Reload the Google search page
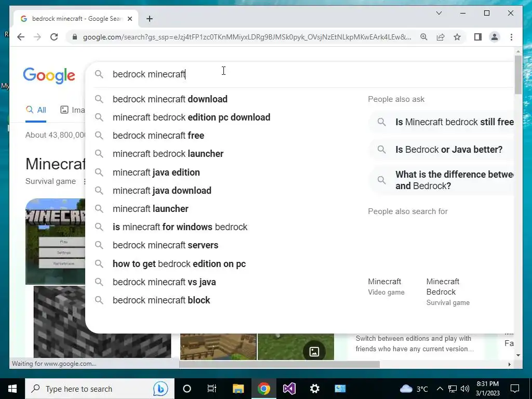Screen dimensions: 532x399 [x=54, y=37]
